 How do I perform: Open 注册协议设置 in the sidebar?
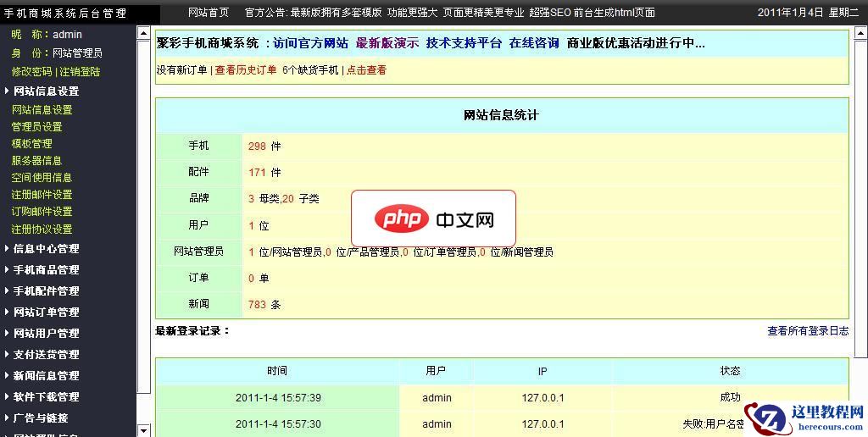click(x=42, y=229)
